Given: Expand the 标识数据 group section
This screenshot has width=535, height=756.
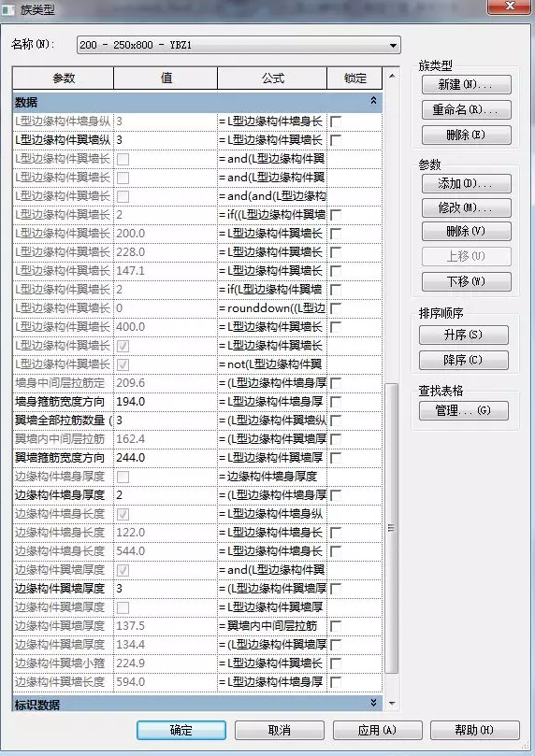Looking at the screenshot, I should point(373,703).
